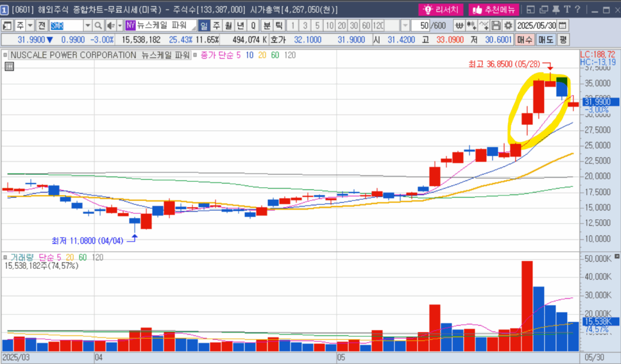
Task: Select the Q quarterly chart period
Action: pos(253,25)
